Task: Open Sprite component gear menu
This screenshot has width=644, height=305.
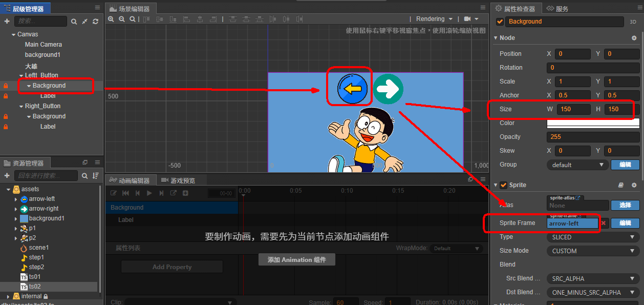Action: pos(634,185)
